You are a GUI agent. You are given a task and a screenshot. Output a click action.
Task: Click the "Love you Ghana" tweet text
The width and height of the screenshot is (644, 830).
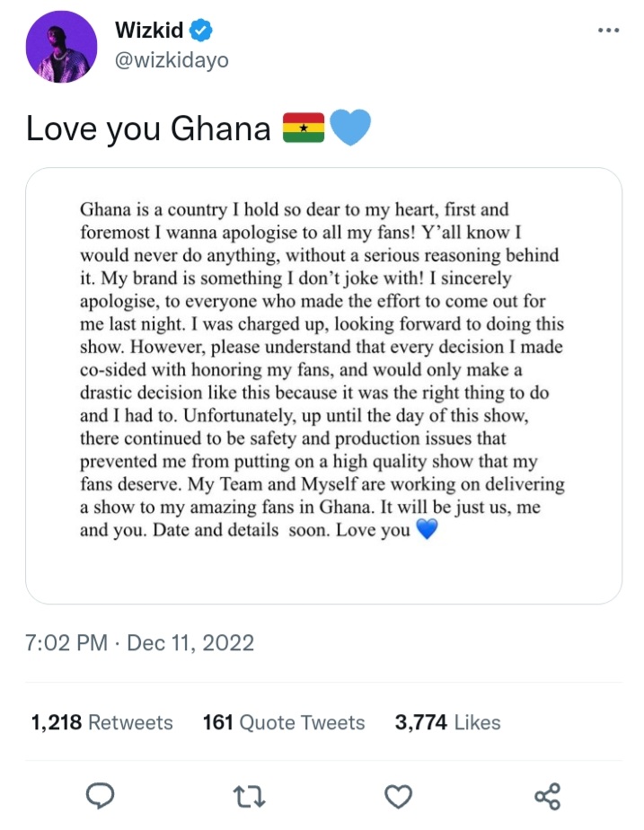(x=148, y=129)
